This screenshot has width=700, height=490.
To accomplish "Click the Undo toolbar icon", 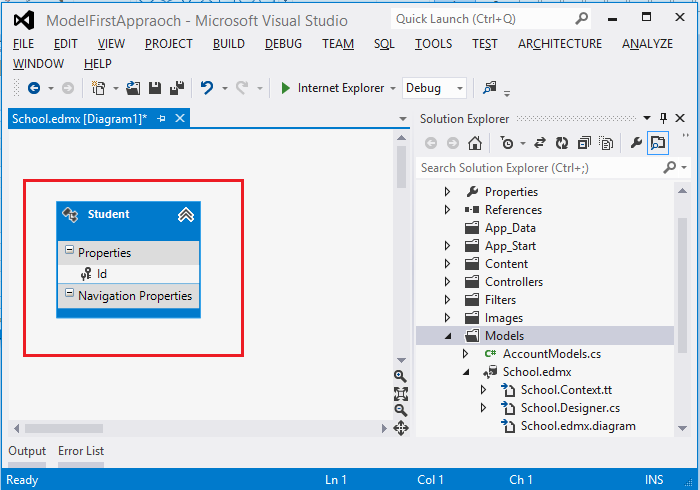I will coord(207,88).
